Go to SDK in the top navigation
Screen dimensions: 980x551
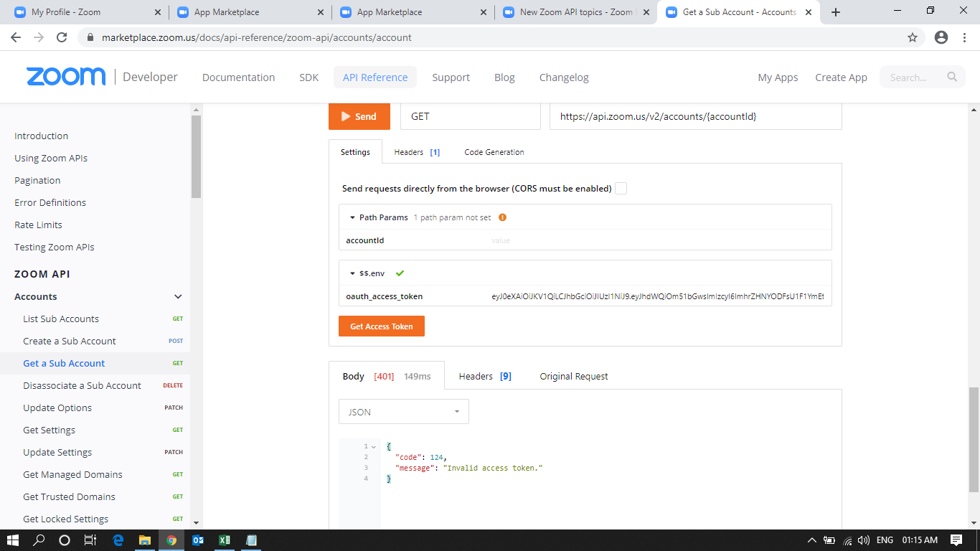click(x=309, y=77)
